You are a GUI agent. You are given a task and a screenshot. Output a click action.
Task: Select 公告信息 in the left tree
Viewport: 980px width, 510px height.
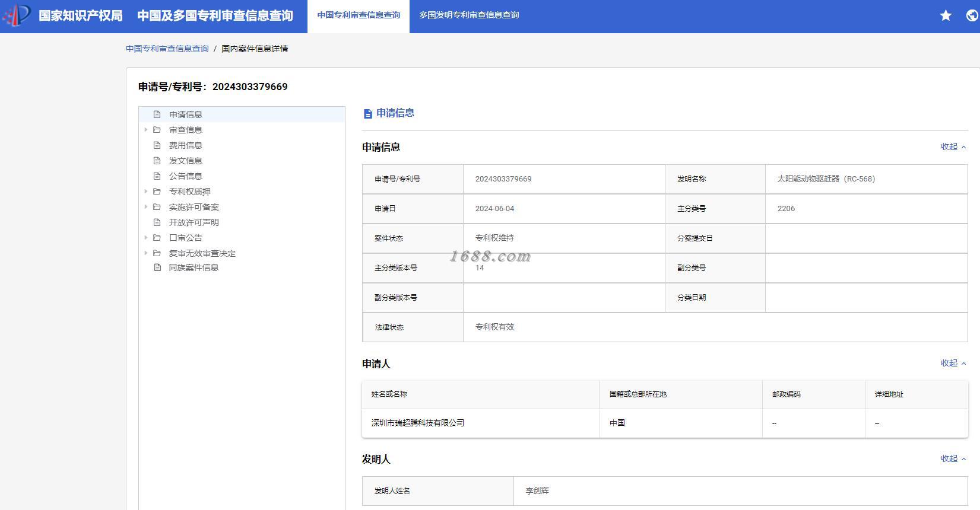[186, 176]
